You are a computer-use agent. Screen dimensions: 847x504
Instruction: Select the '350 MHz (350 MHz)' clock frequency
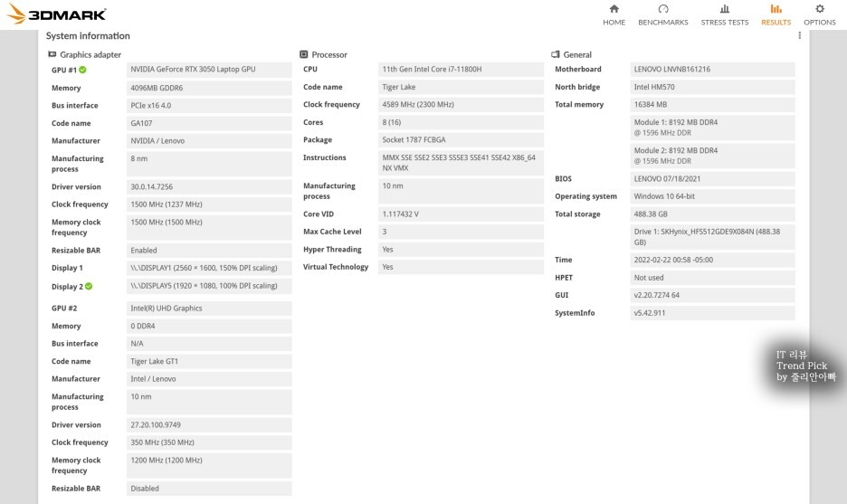click(209, 442)
